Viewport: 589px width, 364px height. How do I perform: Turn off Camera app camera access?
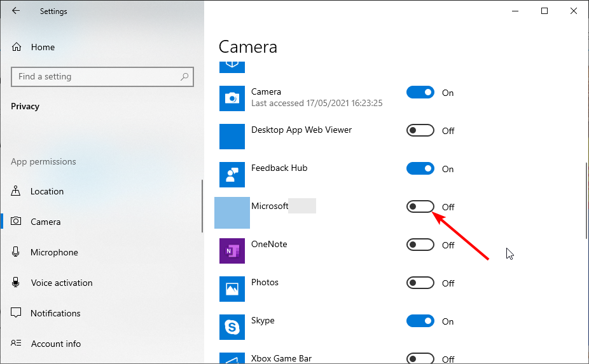click(420, 93)
